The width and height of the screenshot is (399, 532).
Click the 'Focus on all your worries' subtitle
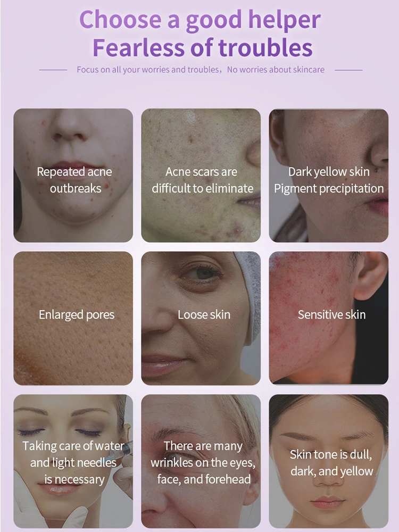point(148,70)
